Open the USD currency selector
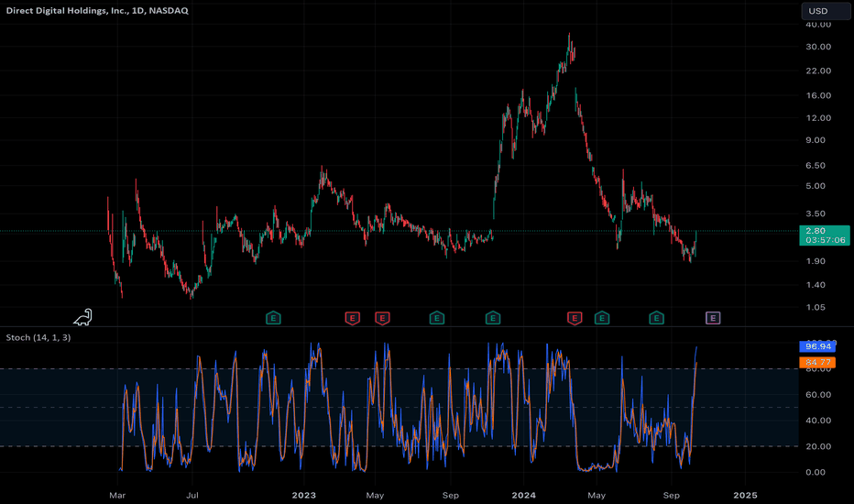 [825, 11]
